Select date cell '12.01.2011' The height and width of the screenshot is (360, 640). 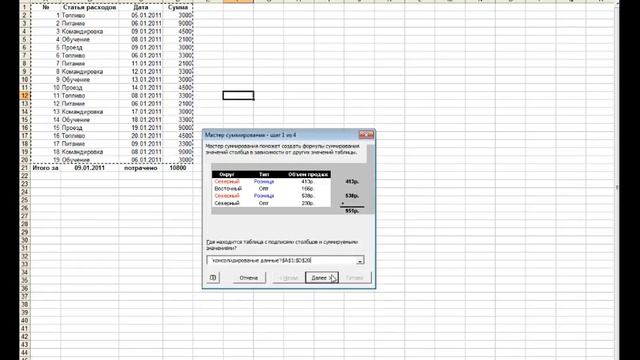[141, 71]
